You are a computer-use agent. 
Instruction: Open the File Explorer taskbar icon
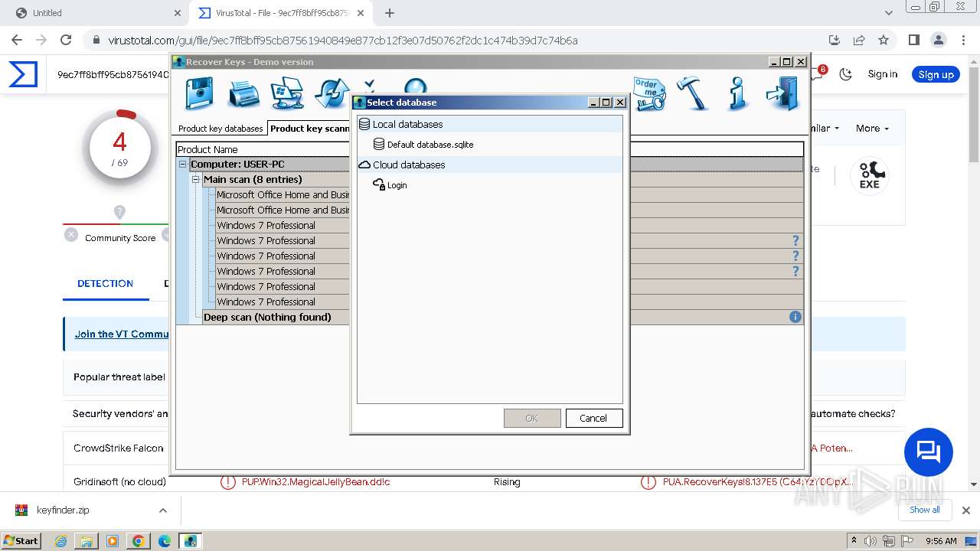coord(87,541)
